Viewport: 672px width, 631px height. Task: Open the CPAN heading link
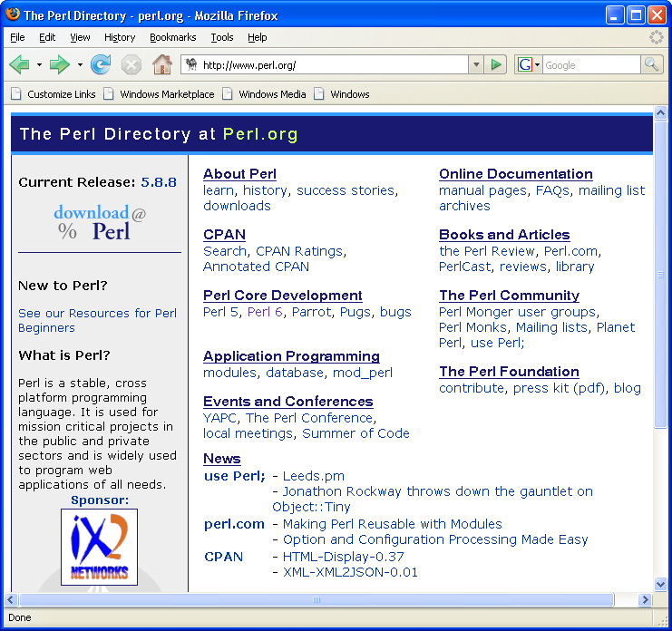coord(224,235)
